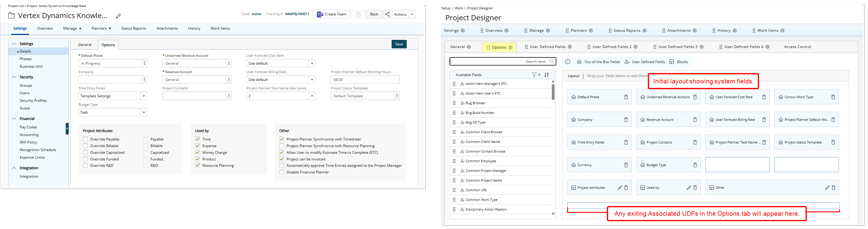Viewport: 868px width, 229px height.
Task: Edit the Project Attributes block with pencil
Action: [x=619, y=188]
